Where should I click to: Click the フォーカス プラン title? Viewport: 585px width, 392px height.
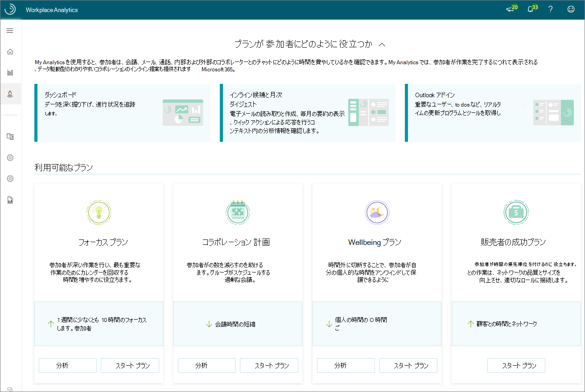tap(103, 242)
